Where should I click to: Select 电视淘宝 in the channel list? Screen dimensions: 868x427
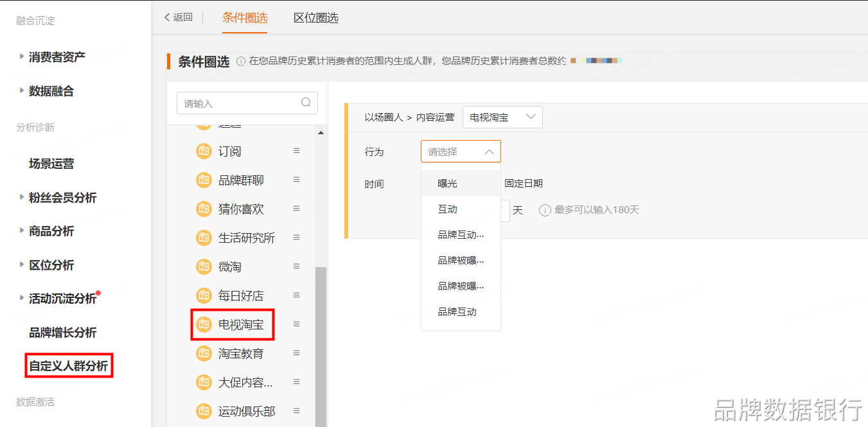[x=241, y=325]
